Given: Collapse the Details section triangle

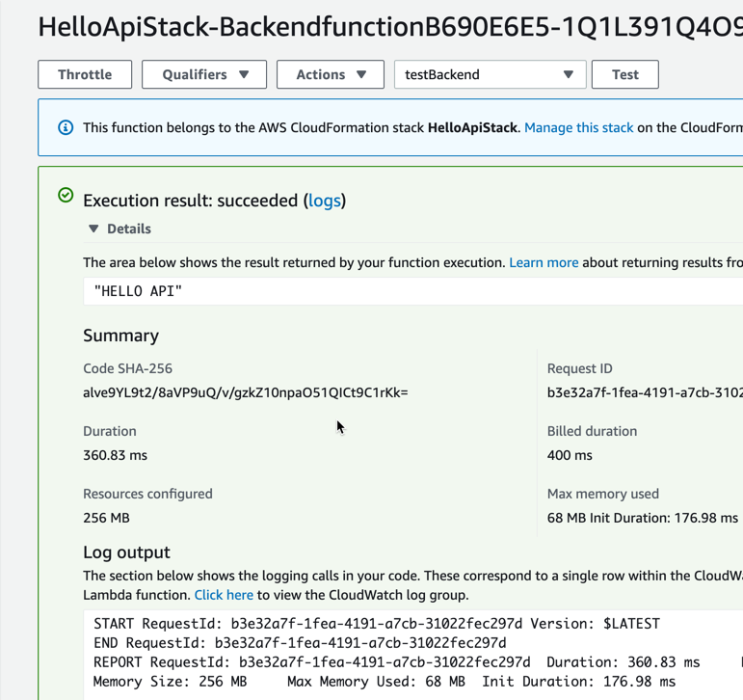Looking at the screenshot, I should (93, 229).
